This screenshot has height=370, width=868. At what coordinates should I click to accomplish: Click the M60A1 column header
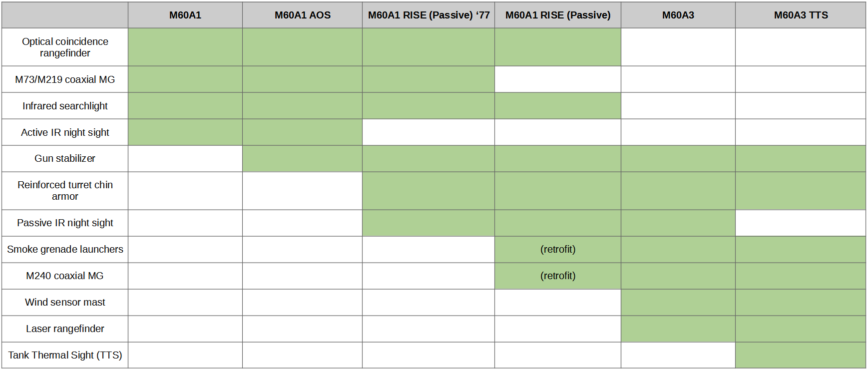click(185, 15)
